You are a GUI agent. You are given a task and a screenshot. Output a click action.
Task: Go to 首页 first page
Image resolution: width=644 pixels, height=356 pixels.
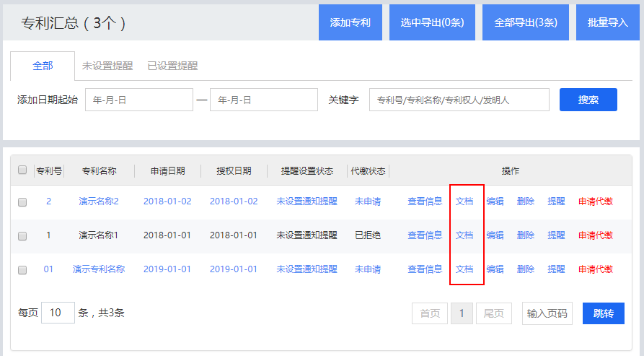(x=430, y=313)
